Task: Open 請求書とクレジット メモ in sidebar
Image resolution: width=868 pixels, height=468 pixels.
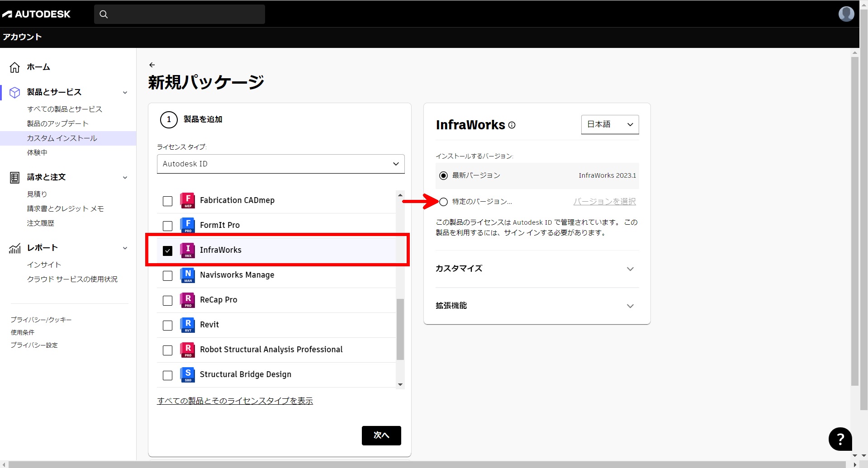Action: (66, 208)
